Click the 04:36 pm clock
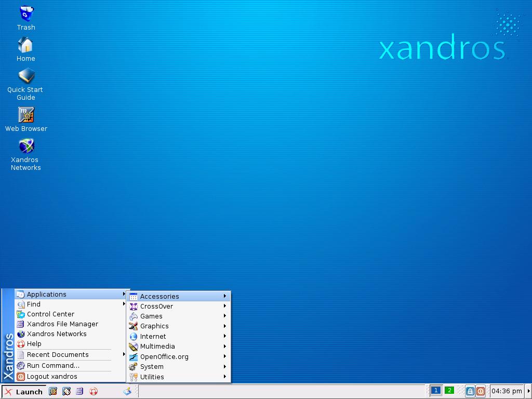This screenshot has width=532, height=399. [x=507, y=391]
